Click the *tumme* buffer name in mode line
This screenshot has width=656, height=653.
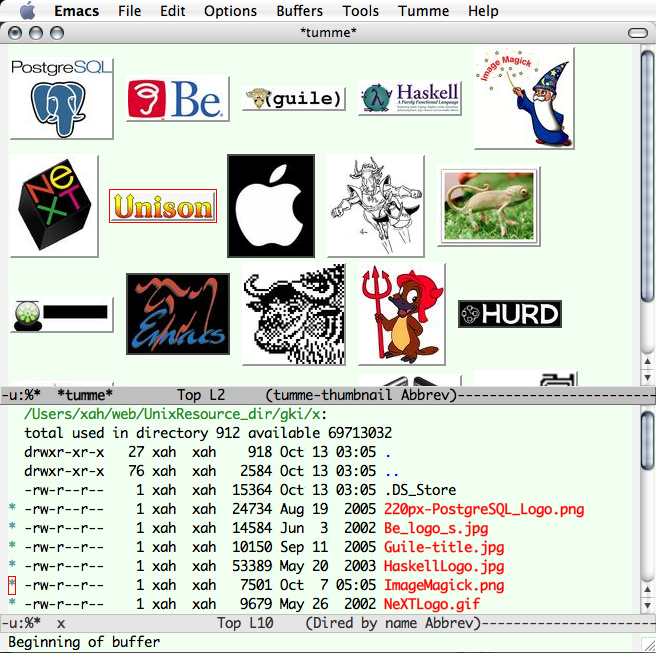(85, 395)
